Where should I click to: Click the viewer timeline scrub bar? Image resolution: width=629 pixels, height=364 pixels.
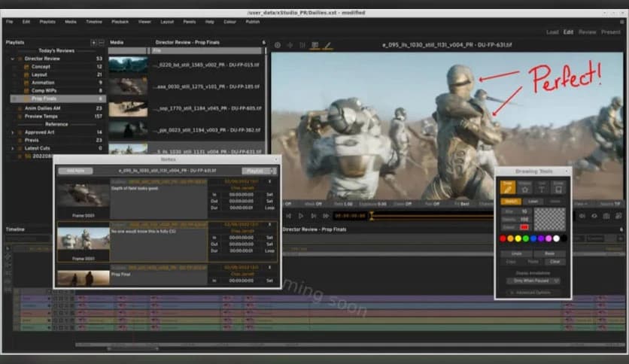tap(432, 216)
